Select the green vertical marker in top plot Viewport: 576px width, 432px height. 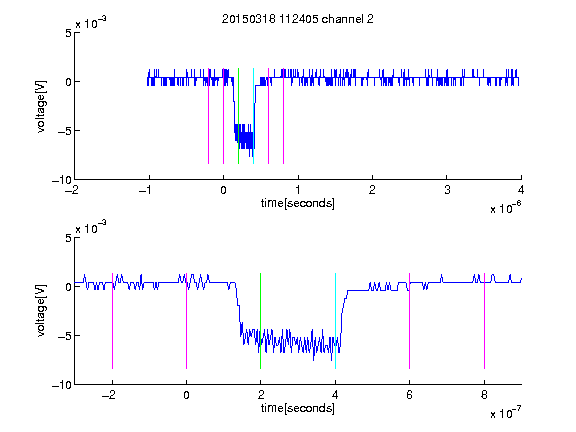coord(238,116)
